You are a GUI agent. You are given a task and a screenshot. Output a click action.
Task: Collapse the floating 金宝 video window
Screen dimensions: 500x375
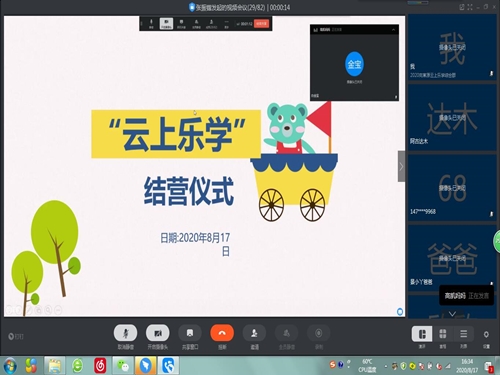coord(393,30)
